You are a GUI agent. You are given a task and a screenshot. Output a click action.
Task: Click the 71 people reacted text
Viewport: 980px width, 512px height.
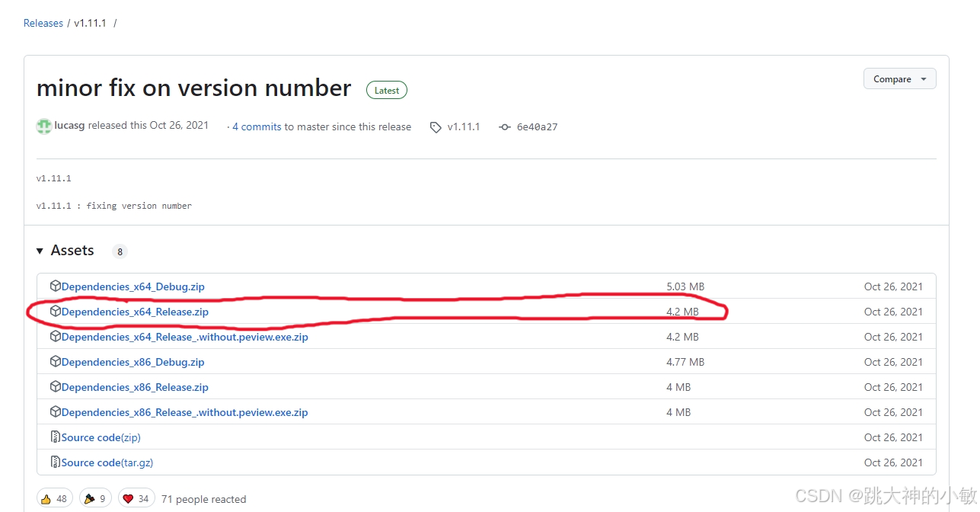204,499
